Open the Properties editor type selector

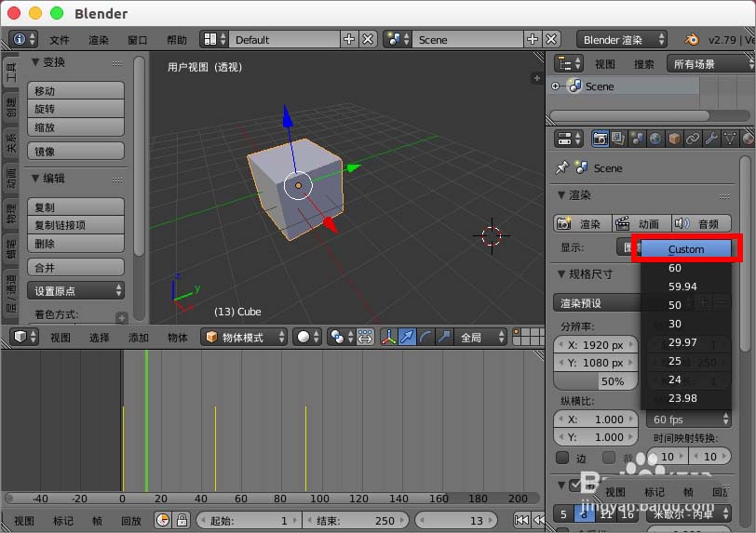point(569,139)
